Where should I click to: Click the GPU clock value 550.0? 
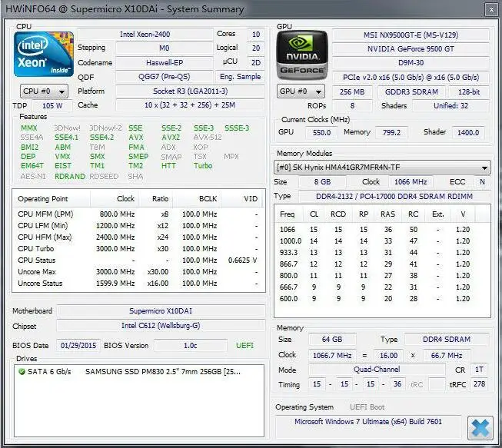(321, 132)
